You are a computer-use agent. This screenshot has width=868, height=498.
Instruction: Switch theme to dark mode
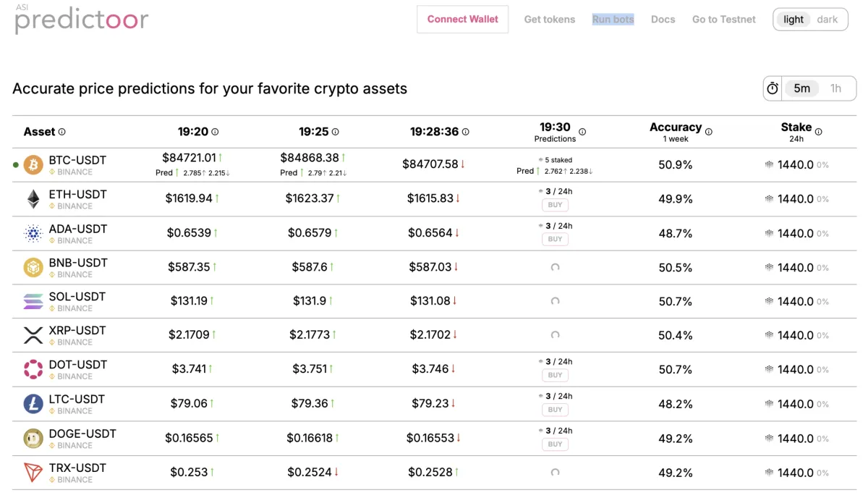(x=827, y=20)
